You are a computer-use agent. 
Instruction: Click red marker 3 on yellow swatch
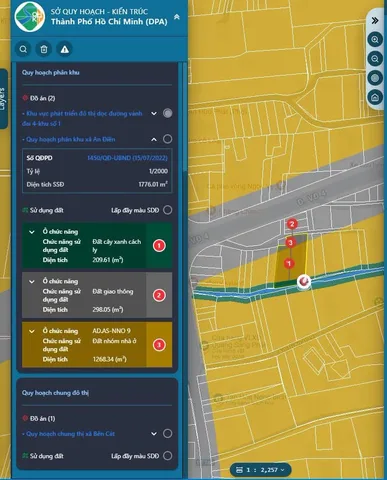coord(159,345)
